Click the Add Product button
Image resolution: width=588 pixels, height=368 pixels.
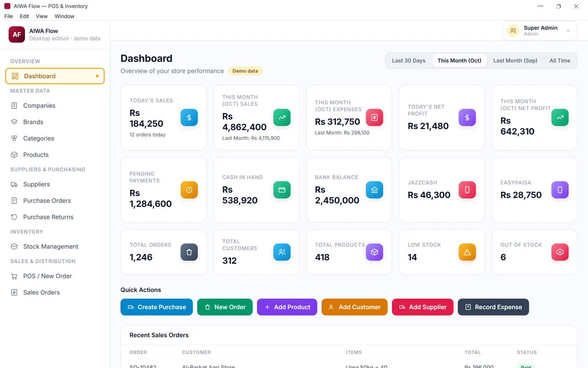[287, 307]
